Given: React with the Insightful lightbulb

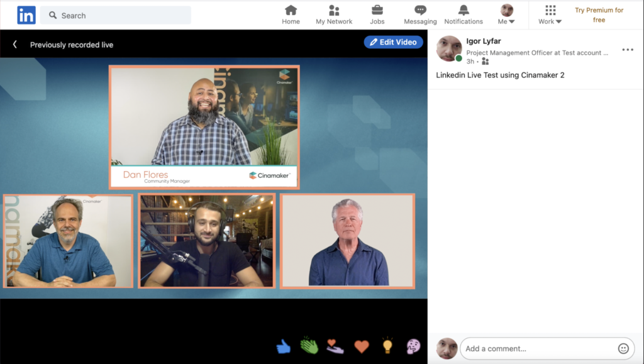Looking at the screenshot, I should (387, 346).
